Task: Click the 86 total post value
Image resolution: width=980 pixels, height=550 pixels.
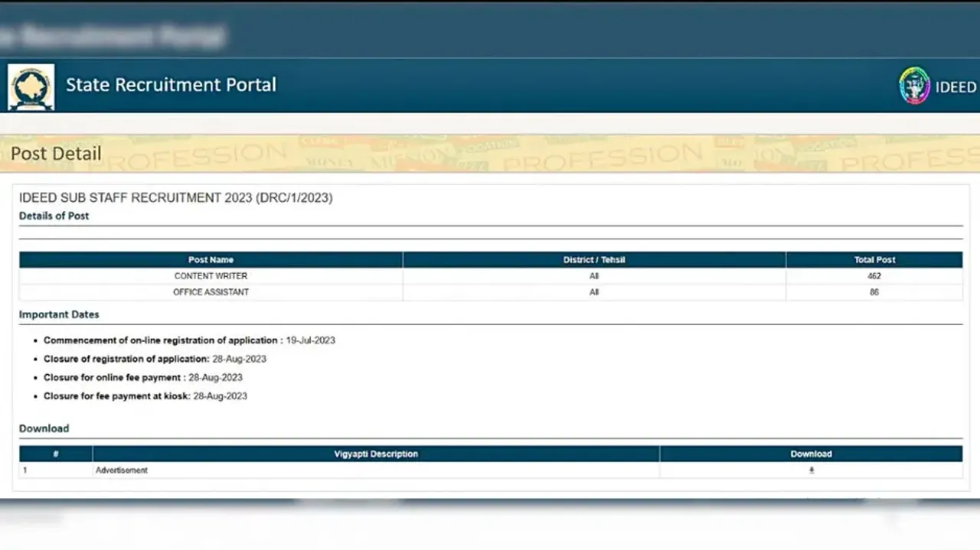Action: [874, 292]
